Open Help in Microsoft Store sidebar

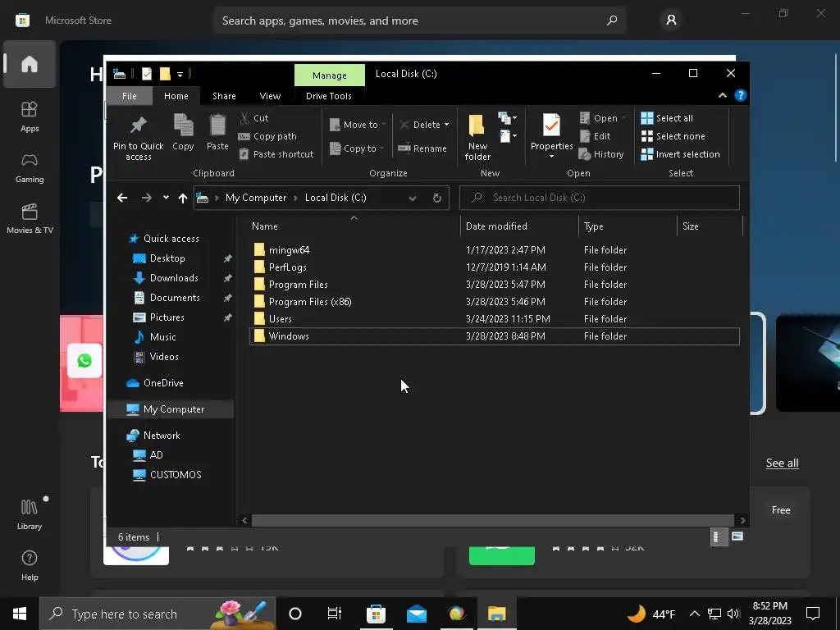click(30, 565)
